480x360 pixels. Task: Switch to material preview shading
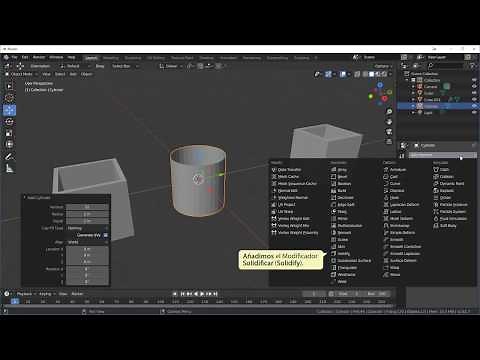click(x=378, y=74)
